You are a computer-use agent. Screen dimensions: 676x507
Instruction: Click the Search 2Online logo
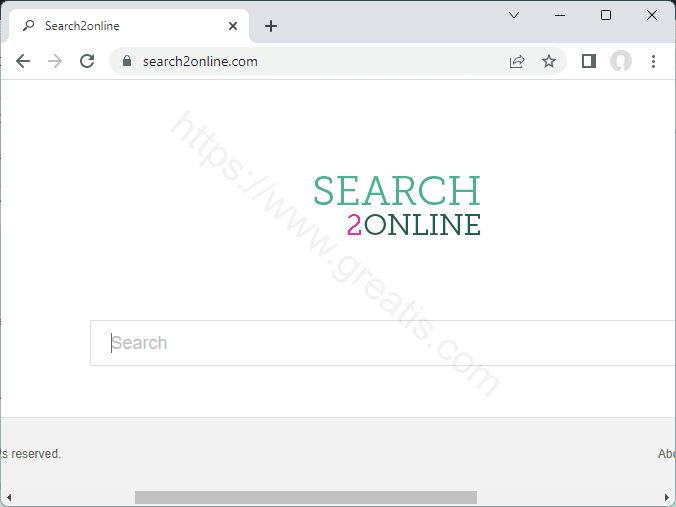click(x=397, y=206)
